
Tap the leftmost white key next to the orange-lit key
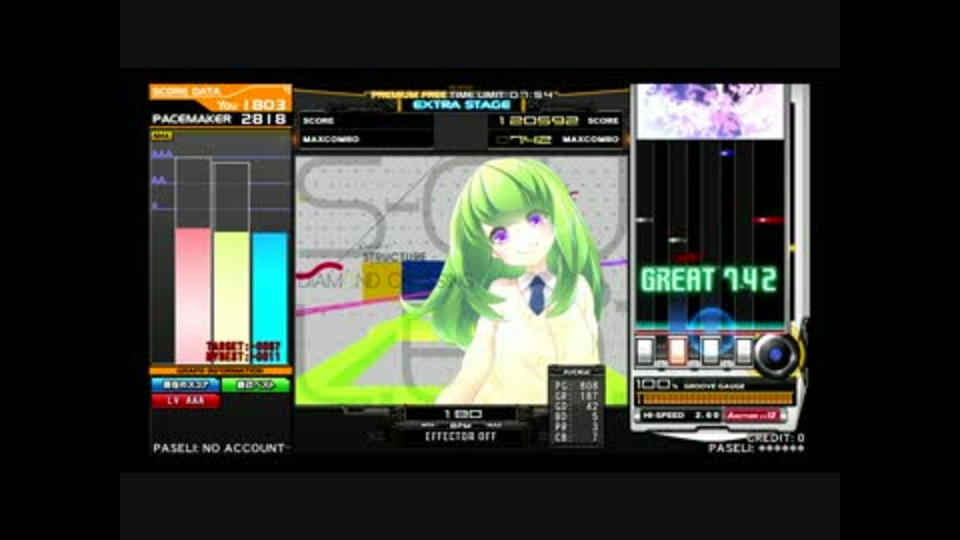pos(644,351)
